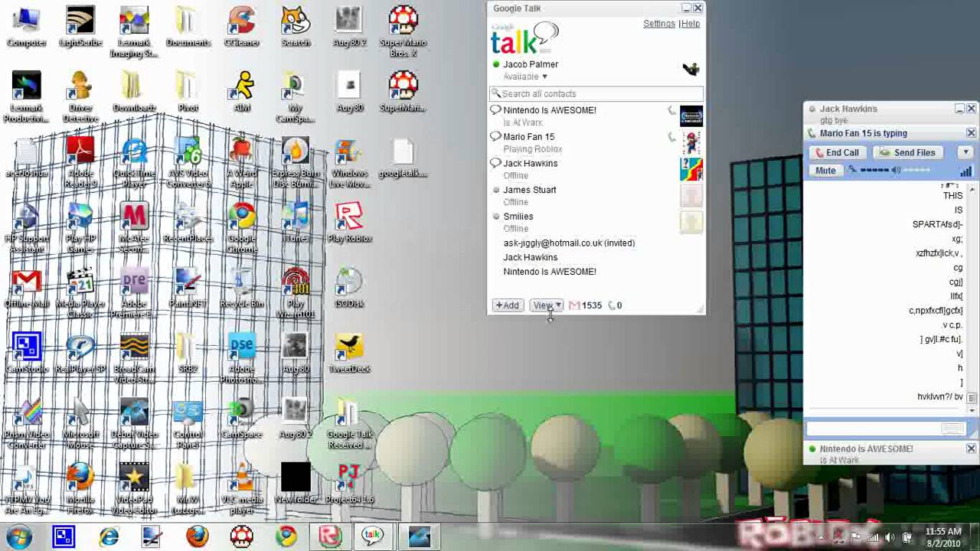This screenshot has height=551, width=980.
Task: Select Mario Fan 15 in contact list
Action: (x=596, y=142)
